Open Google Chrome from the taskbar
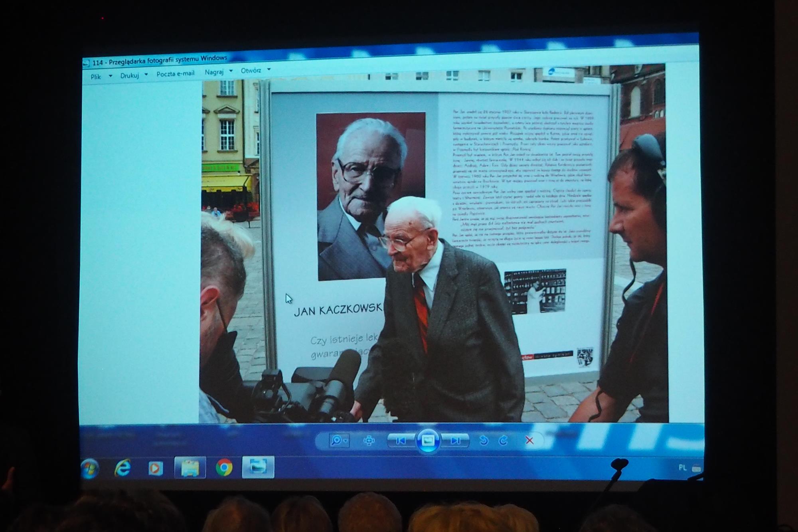 pos(224,467)
